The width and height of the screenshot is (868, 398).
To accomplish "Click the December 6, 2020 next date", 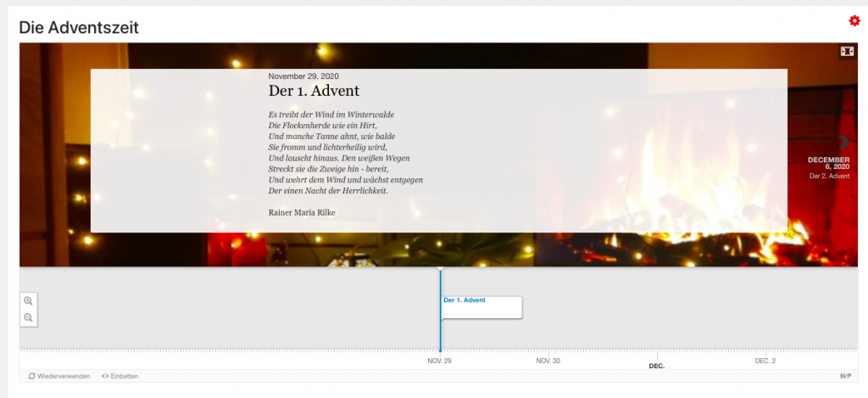I will (x=828, y=163).
